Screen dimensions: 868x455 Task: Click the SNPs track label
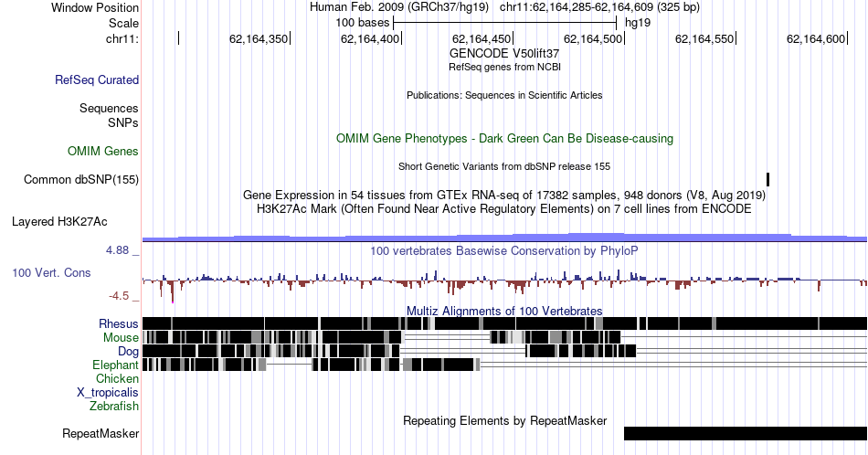pos(123,122)
